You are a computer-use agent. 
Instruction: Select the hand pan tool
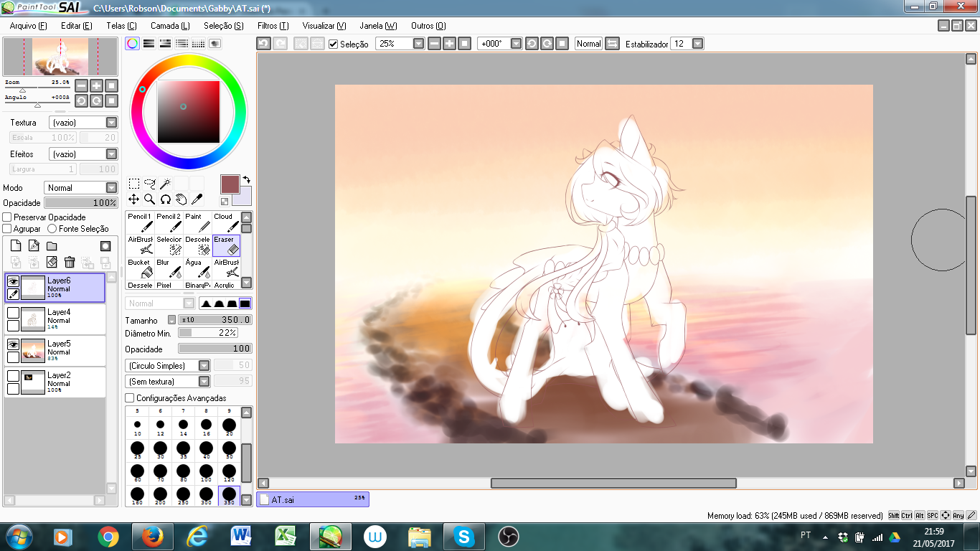(x=181, y=199)
